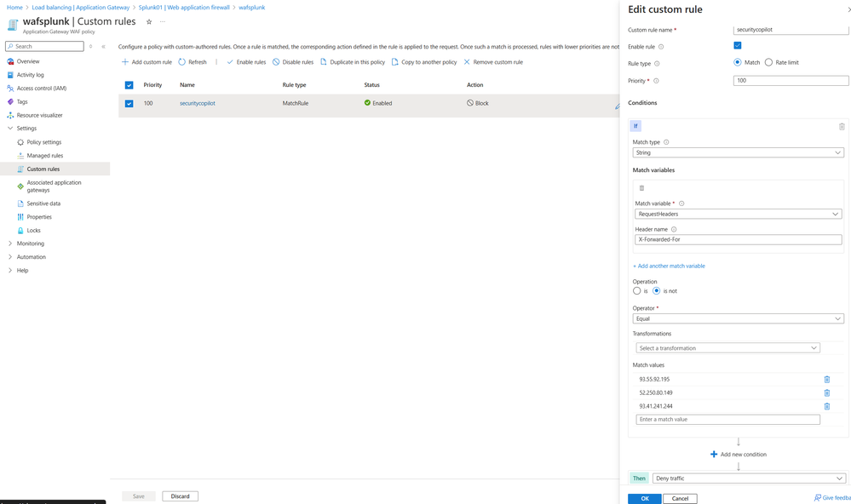Select the 'is not' operation radio

pos(656,291)
